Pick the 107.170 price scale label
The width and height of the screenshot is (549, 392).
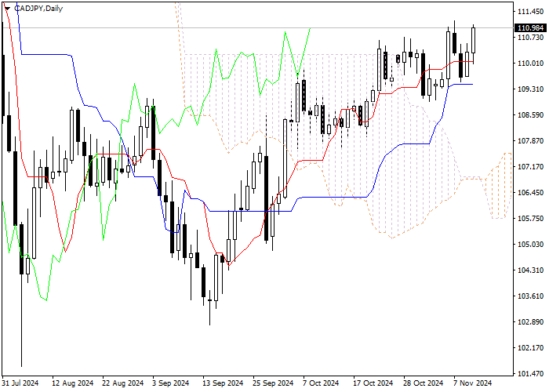click(530, 167)
